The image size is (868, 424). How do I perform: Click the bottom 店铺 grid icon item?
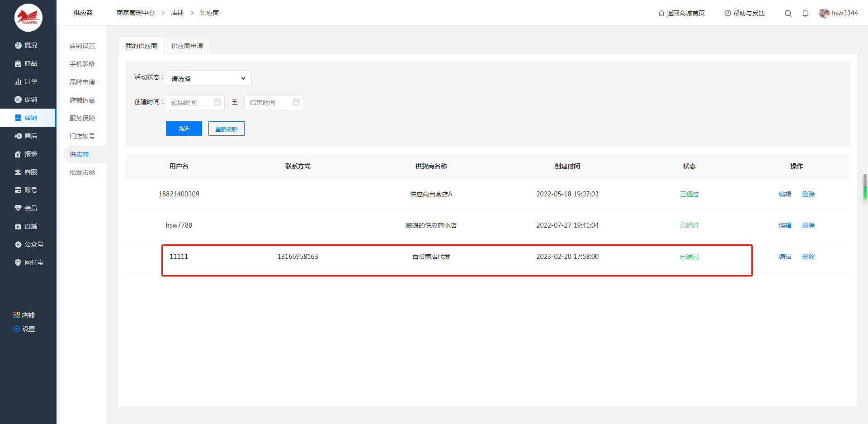pos(24,315)
